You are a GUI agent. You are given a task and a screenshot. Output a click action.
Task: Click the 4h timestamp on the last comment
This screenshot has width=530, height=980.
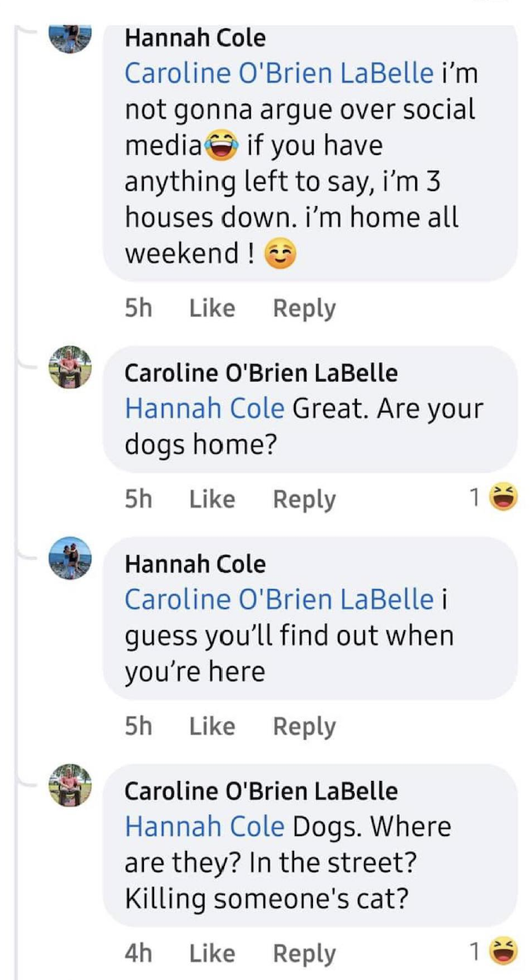tap(138, 953)
